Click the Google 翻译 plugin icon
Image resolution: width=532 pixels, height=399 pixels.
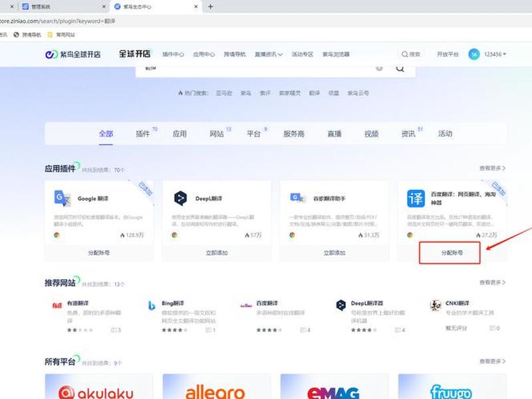click(x=63, y=198)
